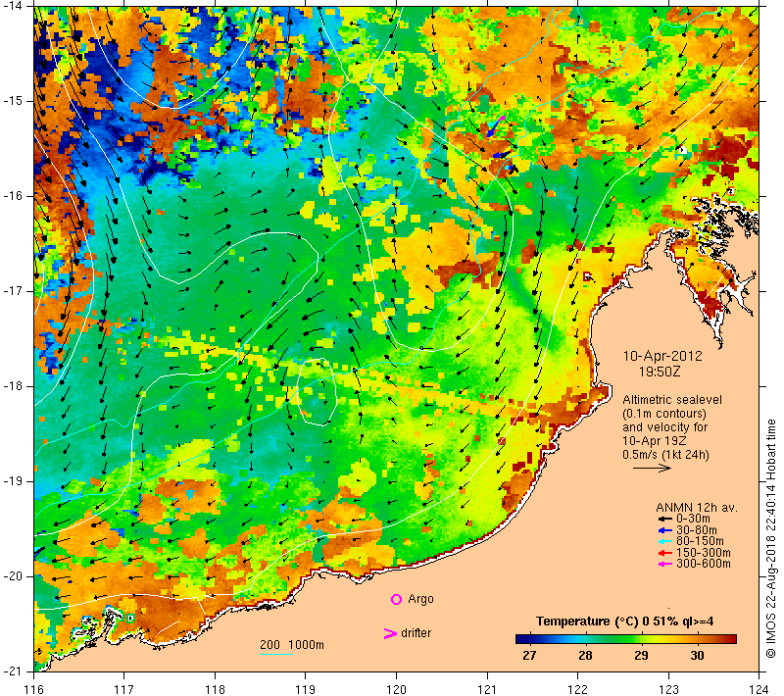Click the '117' longitude axis label
The height and width of the screenshot is (696, 784).
point(124,689)
